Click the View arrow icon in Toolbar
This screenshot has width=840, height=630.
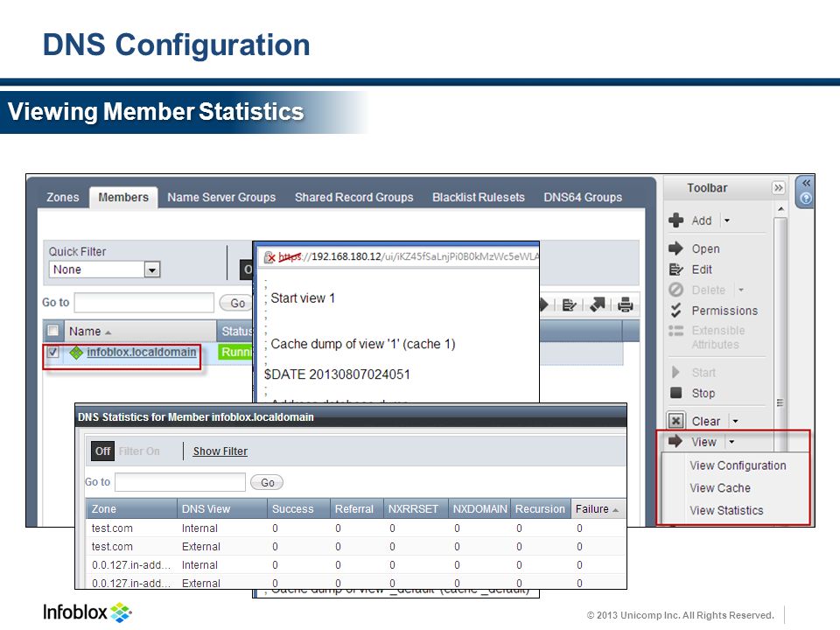[675, 441]
